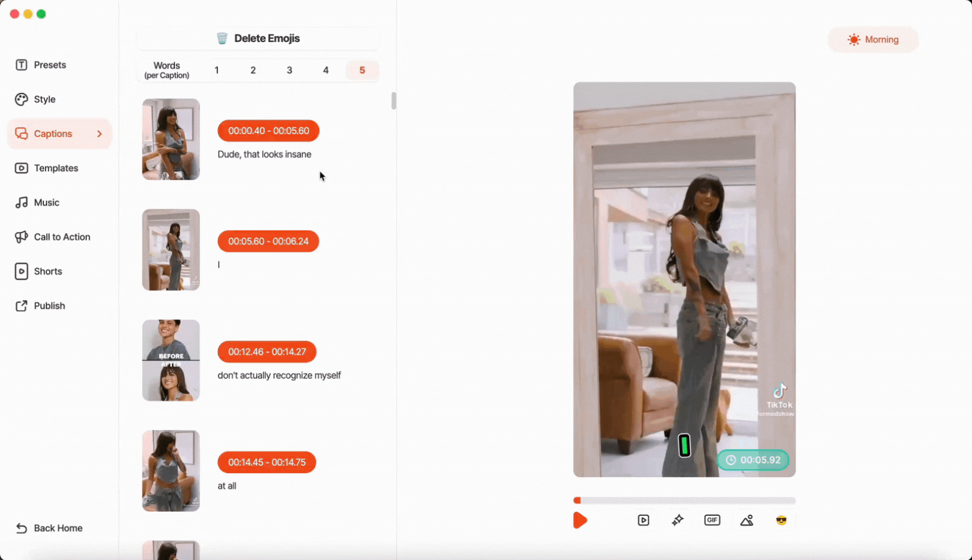
Task: Open the Templates sidebar section
Action: pos(56,168)
